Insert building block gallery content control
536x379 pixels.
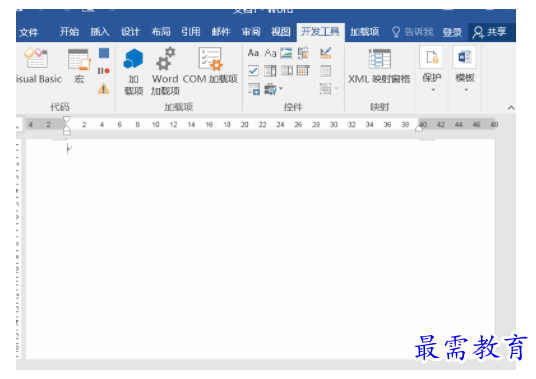[303, 53]
